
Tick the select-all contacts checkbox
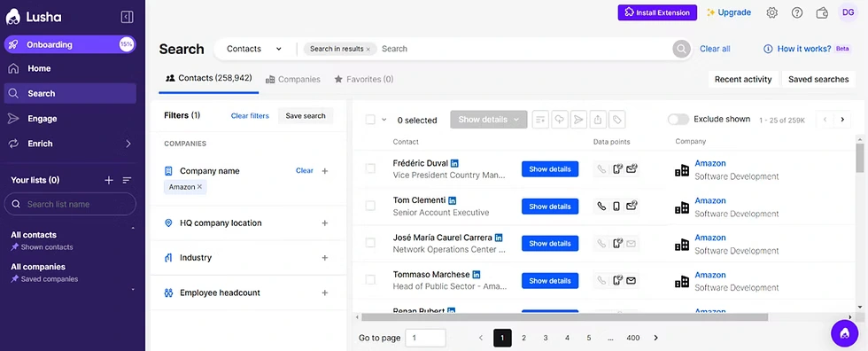pos(370,120)
